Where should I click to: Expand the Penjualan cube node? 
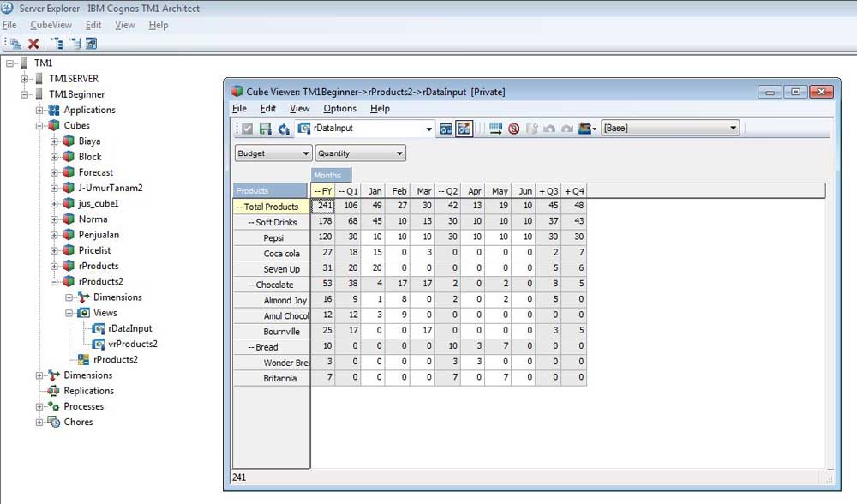click(54, 235)
